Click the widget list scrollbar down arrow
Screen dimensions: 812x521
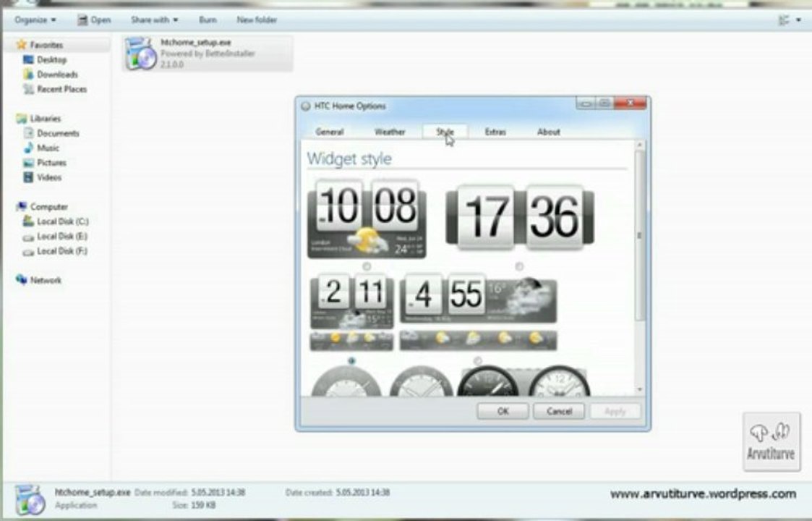coord(640,389)
